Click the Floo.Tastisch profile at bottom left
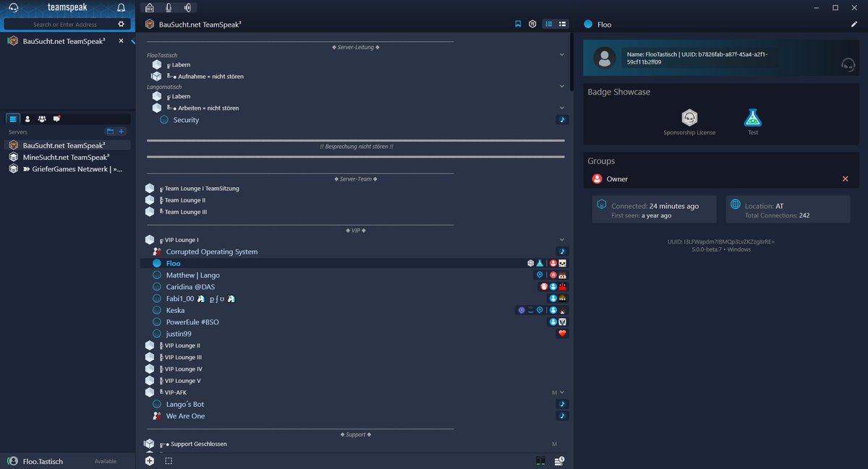Image resolution: width=868 pixels, height=469 pixels. tap(35, 461)
